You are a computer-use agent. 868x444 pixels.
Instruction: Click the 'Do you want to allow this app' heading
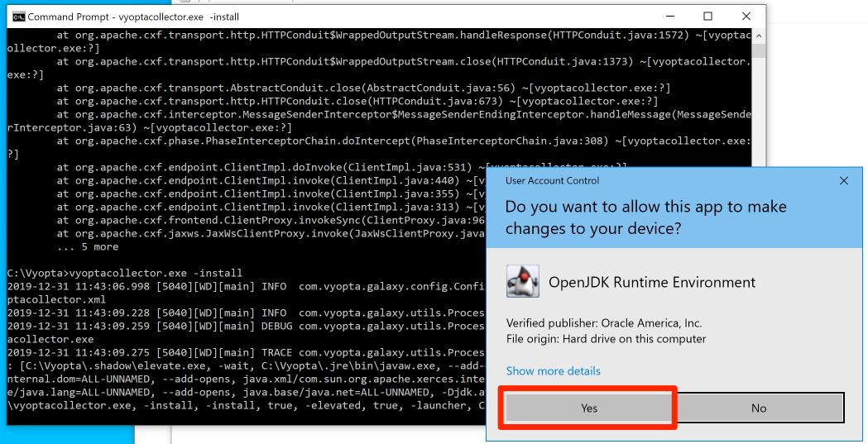coord(645,217)
